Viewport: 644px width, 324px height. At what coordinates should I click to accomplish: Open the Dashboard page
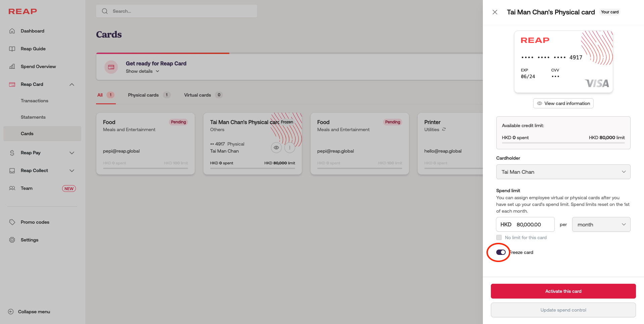point(33,31)
